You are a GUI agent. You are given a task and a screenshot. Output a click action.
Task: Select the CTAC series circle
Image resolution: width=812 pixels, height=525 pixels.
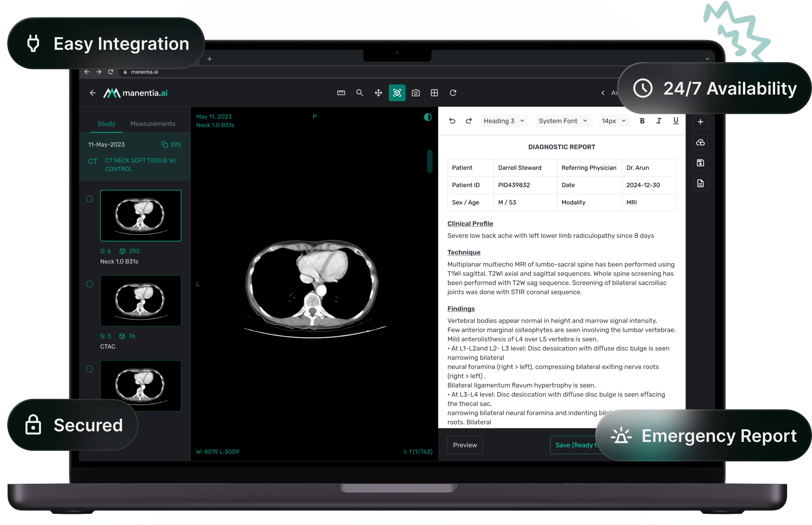(x=90, y=284)
